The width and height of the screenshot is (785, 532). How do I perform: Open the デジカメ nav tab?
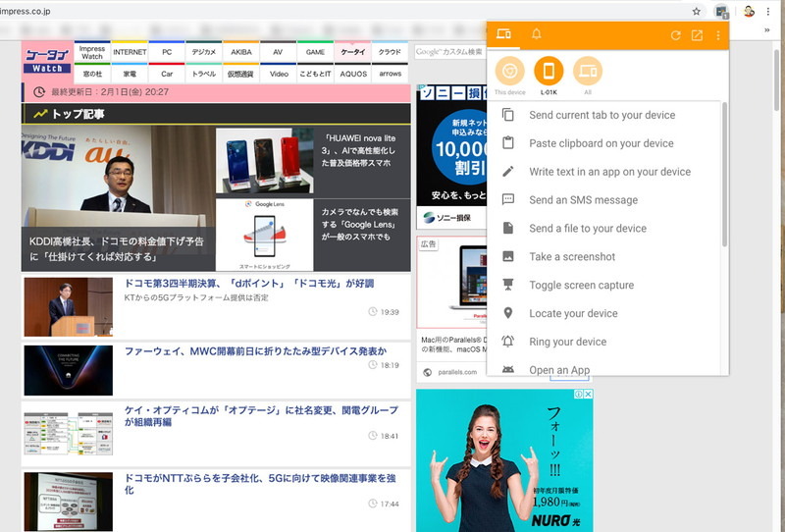coord(204,52)
